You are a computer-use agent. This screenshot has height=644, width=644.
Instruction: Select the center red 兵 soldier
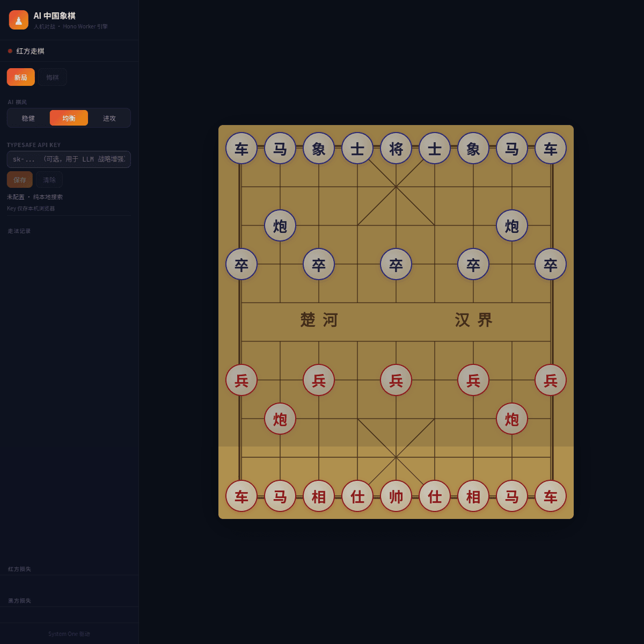396,380
